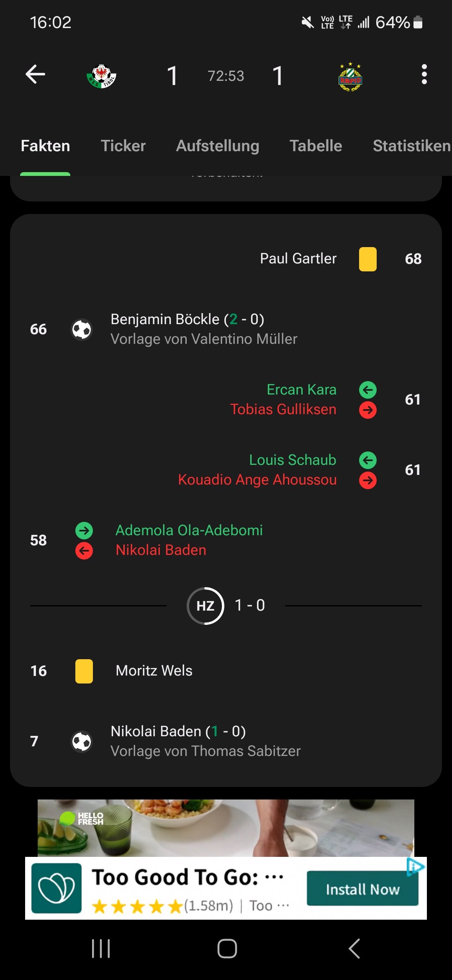This screenshot has height=980, width=452.
Task: Open Android recent apps button
Action: pos(101,949)
